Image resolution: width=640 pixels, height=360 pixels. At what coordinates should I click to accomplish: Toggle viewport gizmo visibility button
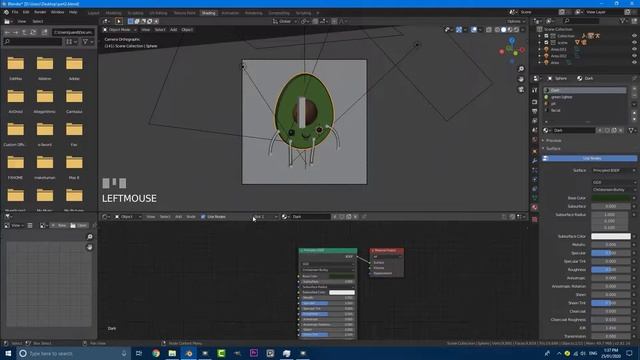[x=459, y=30]
